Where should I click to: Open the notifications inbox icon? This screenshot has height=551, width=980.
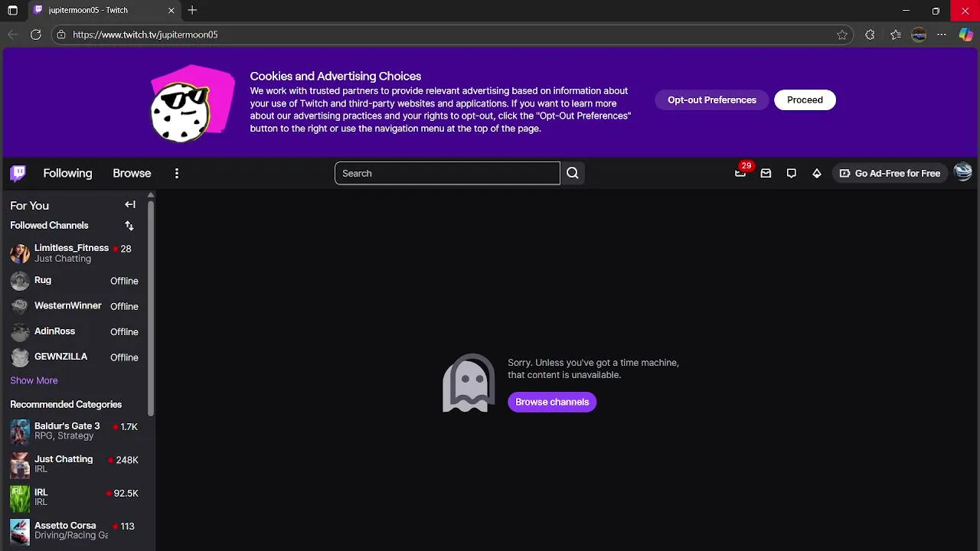coord(766,173)
